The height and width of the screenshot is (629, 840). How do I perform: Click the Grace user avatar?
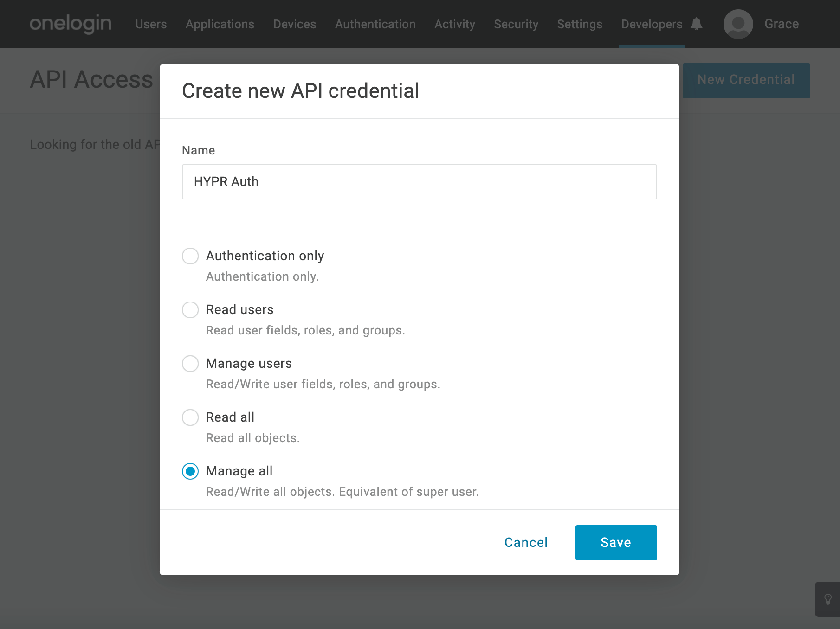[738, 24]
